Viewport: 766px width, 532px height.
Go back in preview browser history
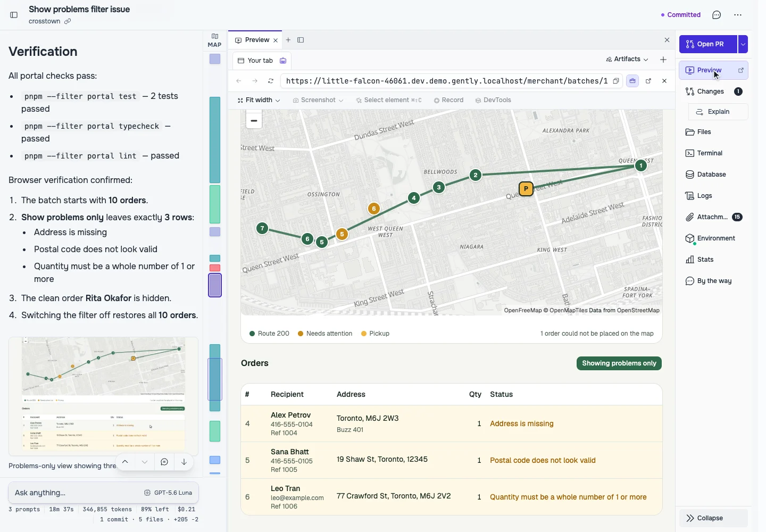click(x=239, y=81)
